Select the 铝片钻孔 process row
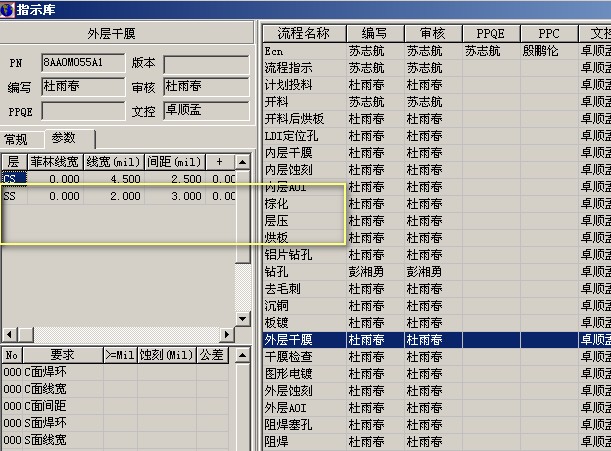611x451 pixels. 437,255
